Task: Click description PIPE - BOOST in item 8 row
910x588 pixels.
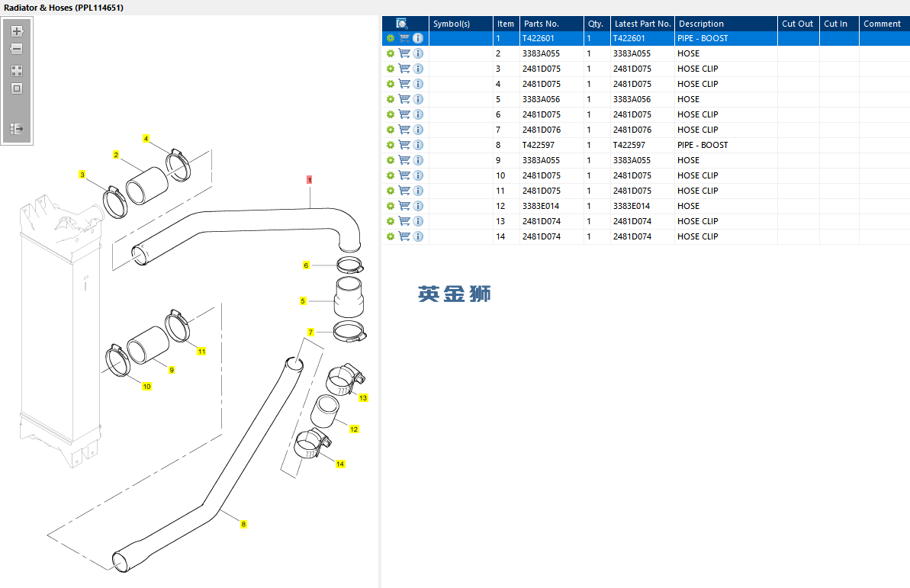Action: pyautogui.click(x=703, y=145)
